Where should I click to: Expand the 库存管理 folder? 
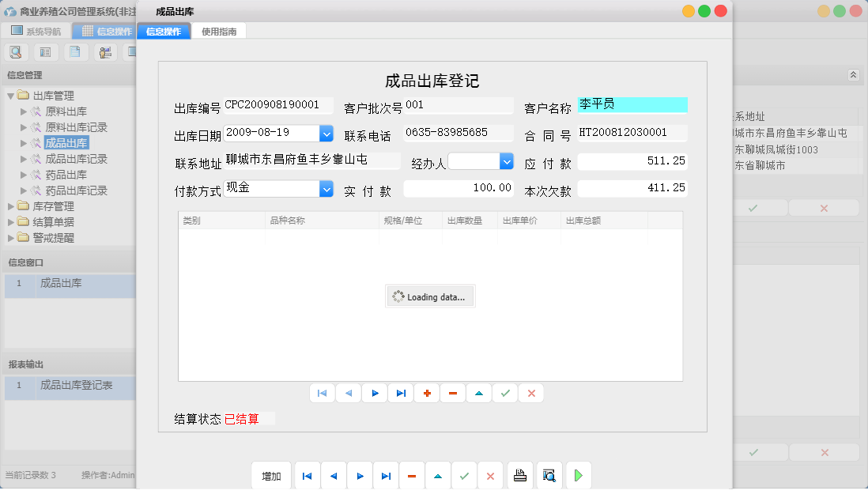click(46, 207)
